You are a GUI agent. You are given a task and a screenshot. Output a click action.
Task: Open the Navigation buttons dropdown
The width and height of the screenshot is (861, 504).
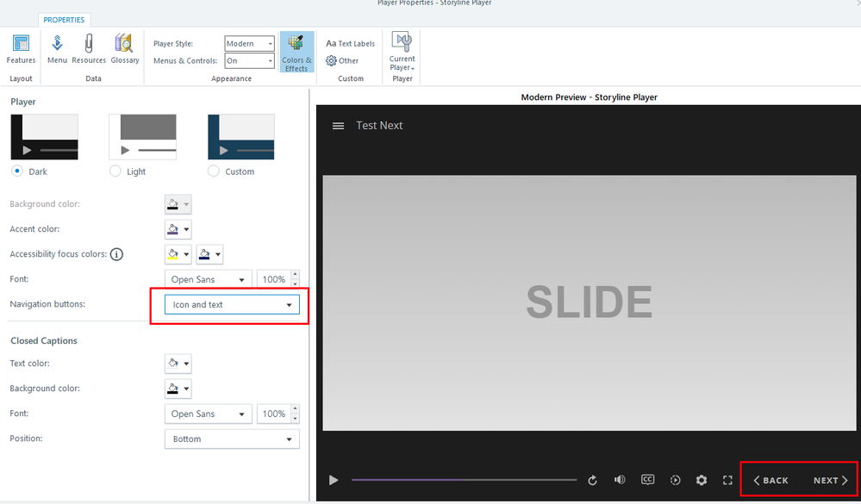pos(232,305)
